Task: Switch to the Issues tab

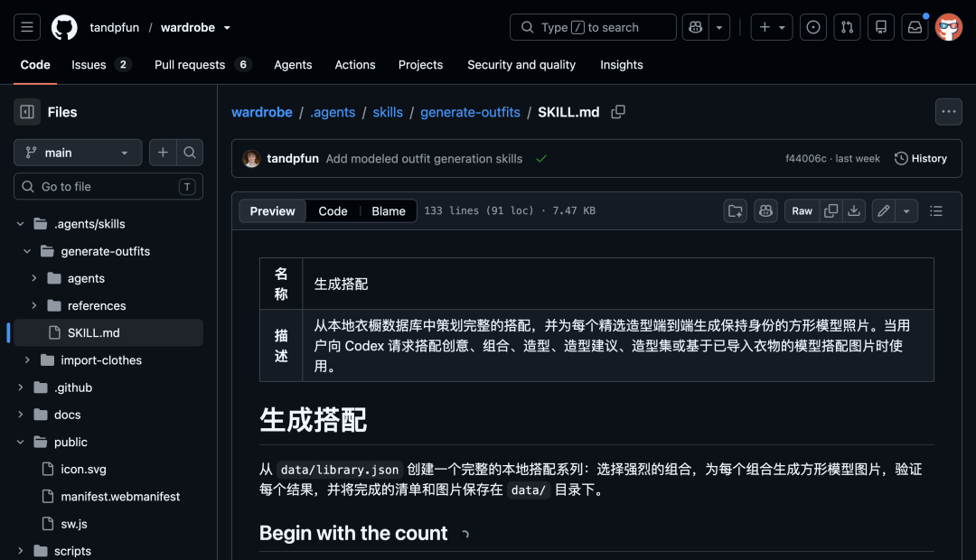Action: point(101,65)
